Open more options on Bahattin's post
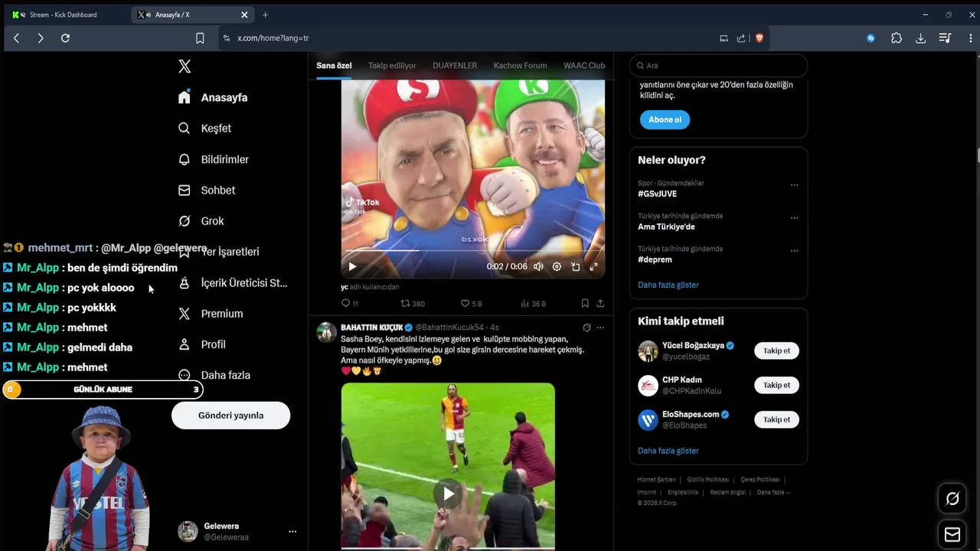This screenshot has height=551, width=980. click(600, 328)
